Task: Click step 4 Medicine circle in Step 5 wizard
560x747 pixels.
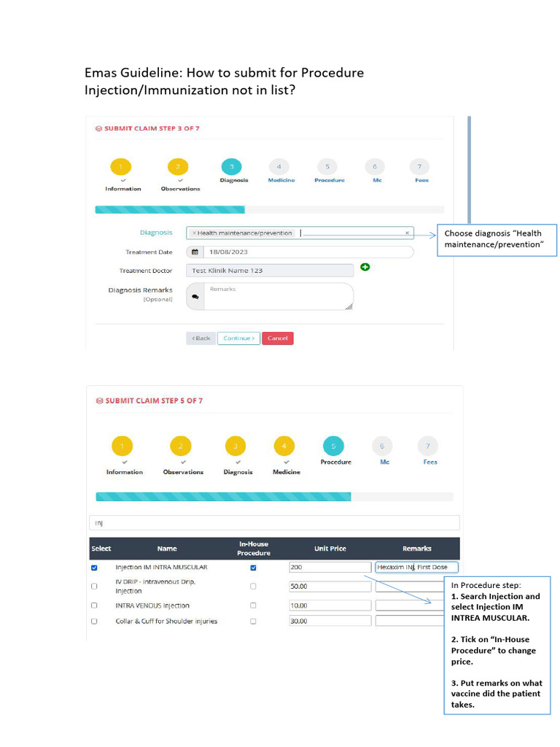Action: click(x=284, y=446)
